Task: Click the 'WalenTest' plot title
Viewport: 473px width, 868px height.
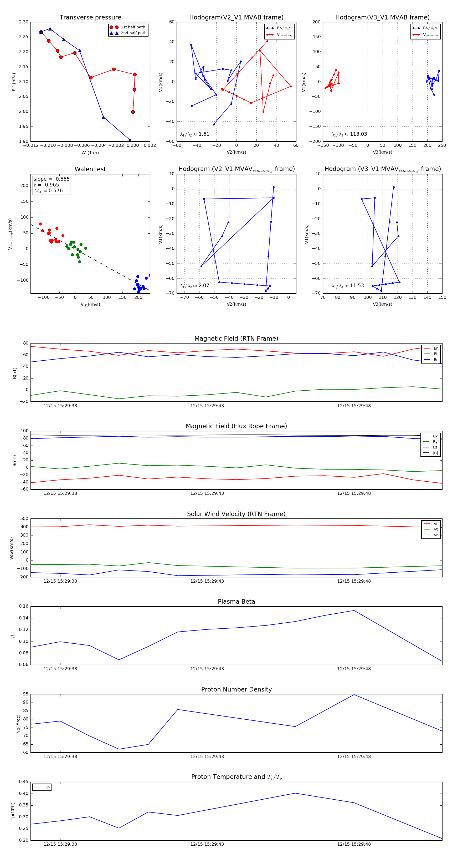Action: click(x=90, y=169)
